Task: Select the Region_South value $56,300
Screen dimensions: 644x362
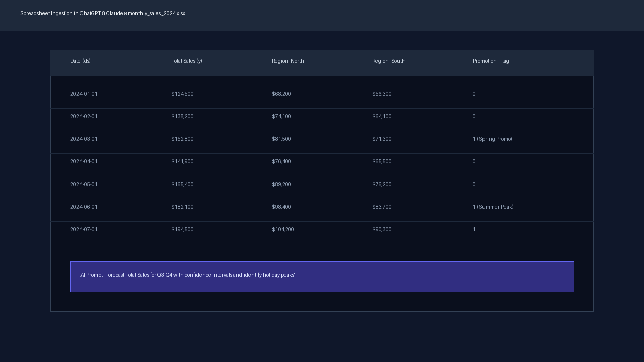Action: tap(382, 94)
